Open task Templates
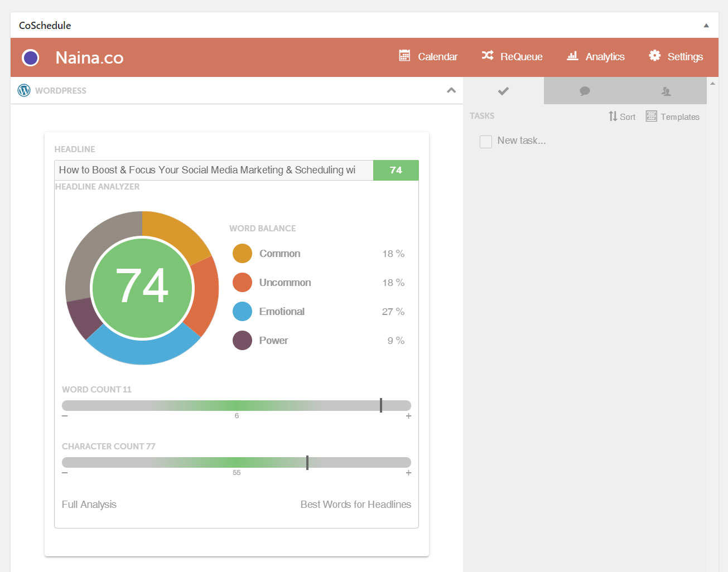This screenshot has height=572, width=728. pyautogui.click(x=672, y=117)
